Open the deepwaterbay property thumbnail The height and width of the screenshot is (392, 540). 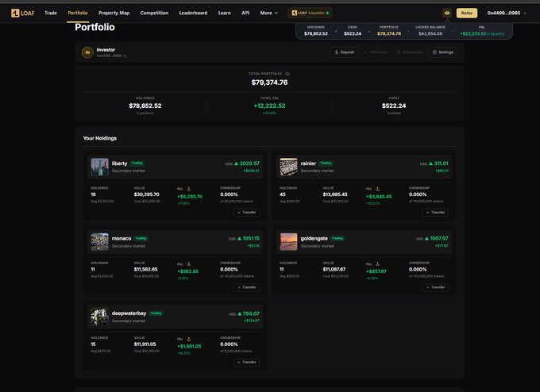click(x=99, y=317)
